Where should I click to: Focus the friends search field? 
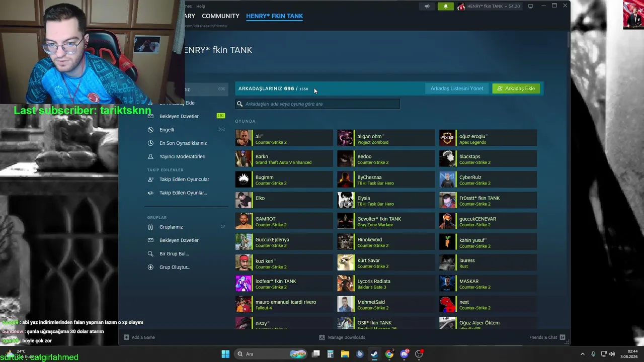[317, 104]
